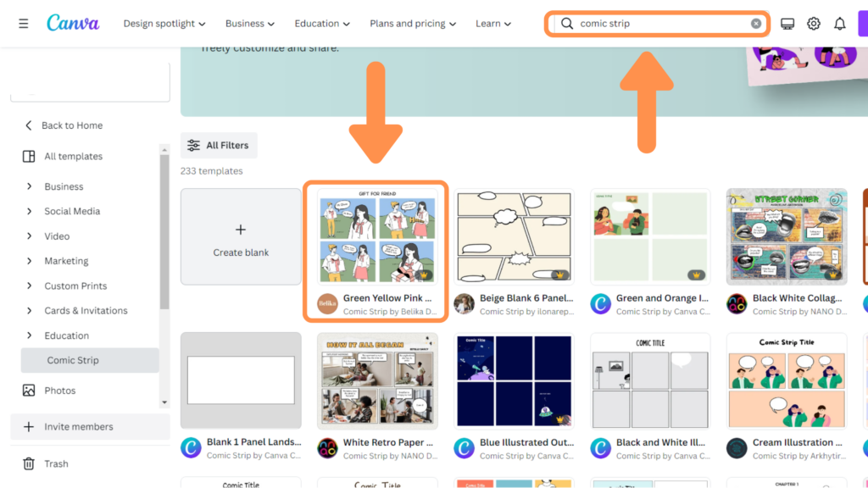868x488 pixels.
Task: Click the Photos image icon
Action: tap(29, 391)
